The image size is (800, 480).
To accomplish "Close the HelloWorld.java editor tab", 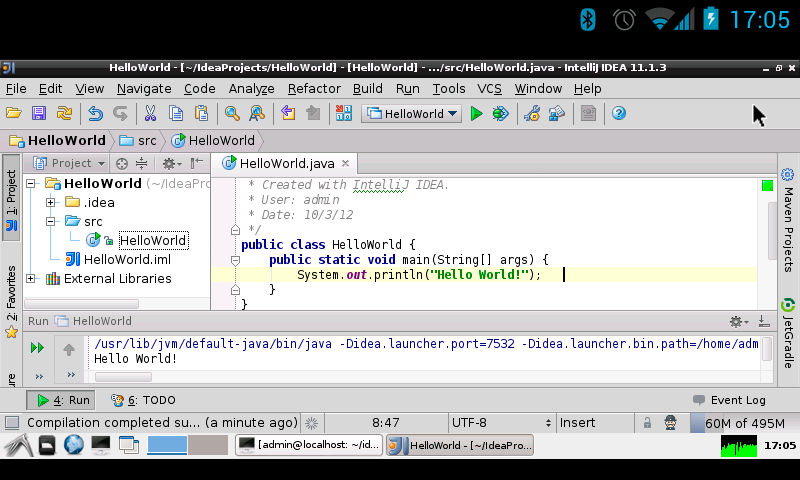I will point(345,163).
